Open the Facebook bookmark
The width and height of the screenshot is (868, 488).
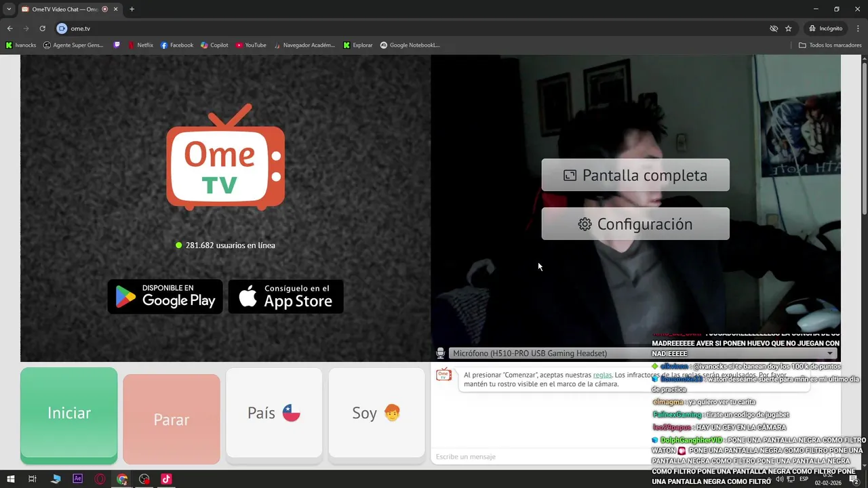tap(177, 45)
